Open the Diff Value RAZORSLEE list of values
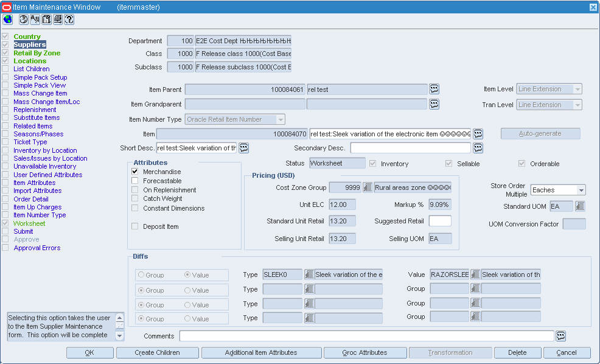600x364 pixels. pyautogui.click(x=475, y=275)
